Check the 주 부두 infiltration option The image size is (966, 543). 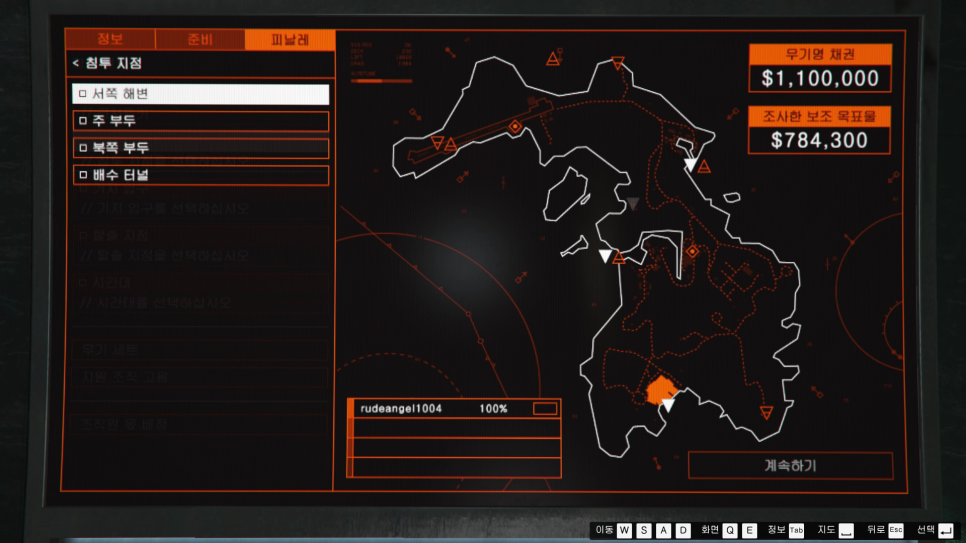click(x=200, y=121)
